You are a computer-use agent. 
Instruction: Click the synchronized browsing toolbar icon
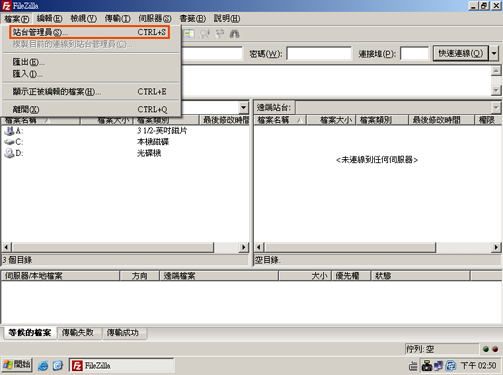point(219,34)
